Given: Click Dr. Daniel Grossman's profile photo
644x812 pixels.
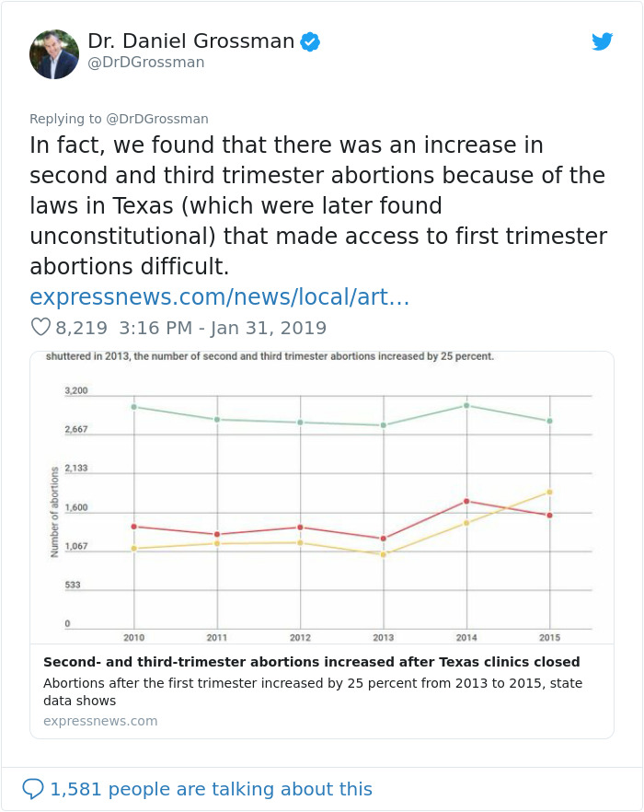Looking at the screenshot, I should pos(54,53).
